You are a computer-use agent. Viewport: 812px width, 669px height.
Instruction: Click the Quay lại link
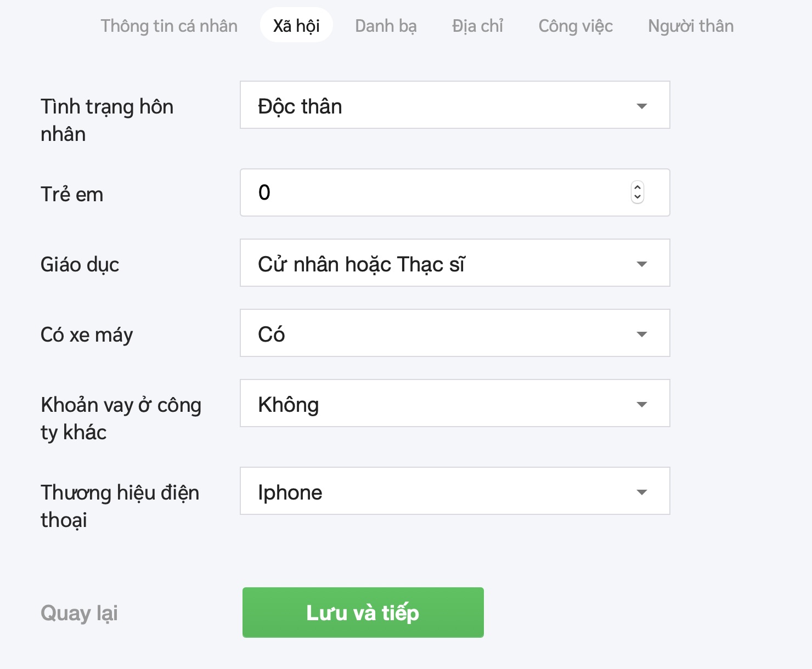click(x=79, y=613)
